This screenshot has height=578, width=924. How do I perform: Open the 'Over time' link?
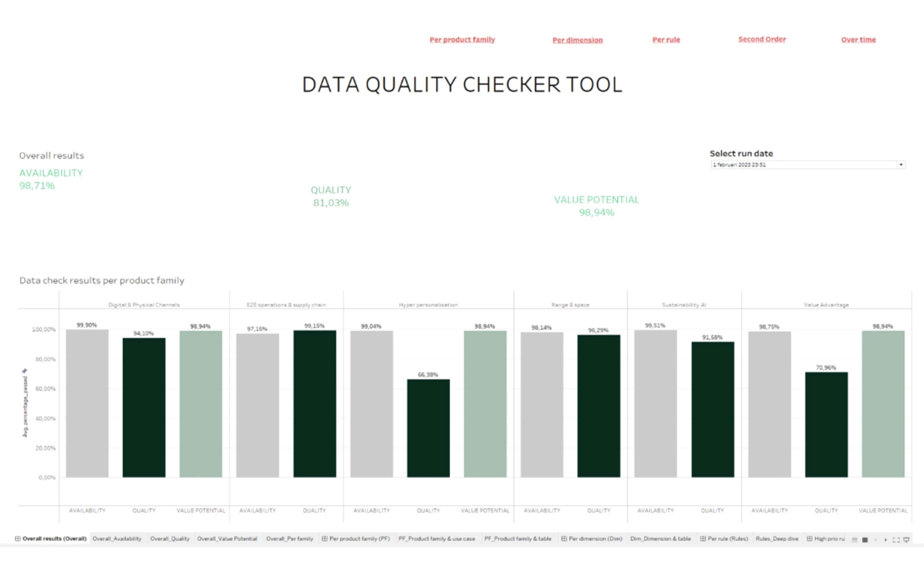tap(858, 39)
